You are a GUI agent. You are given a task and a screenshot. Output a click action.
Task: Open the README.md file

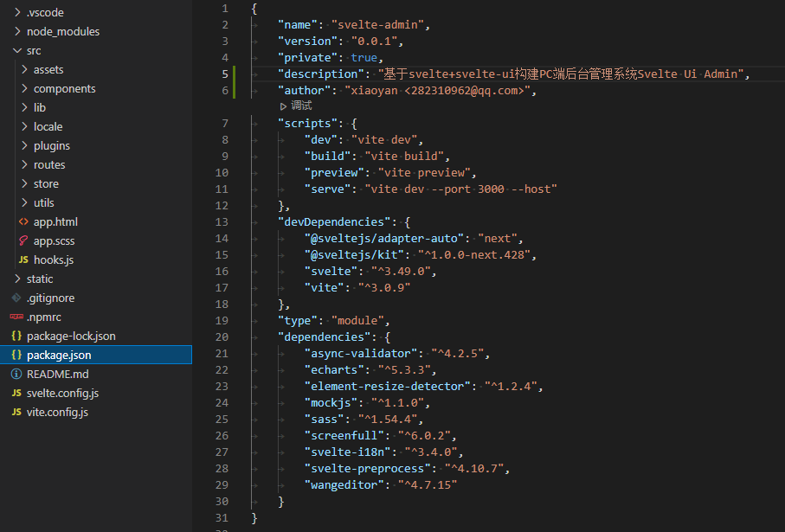click(x=58, y=374)
